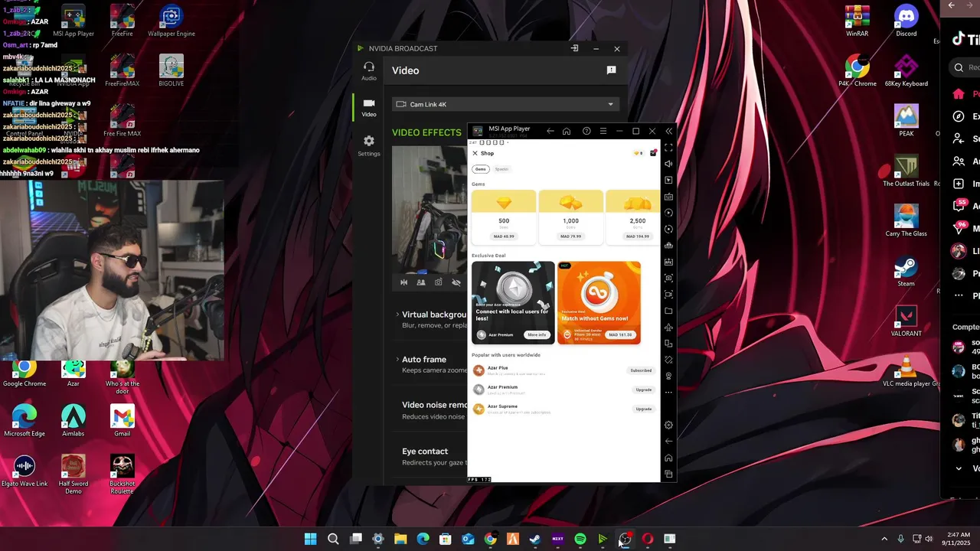Expand the Auto frame effect
The width and height of the screenshot is (980, 551).
tap(397, 359)
